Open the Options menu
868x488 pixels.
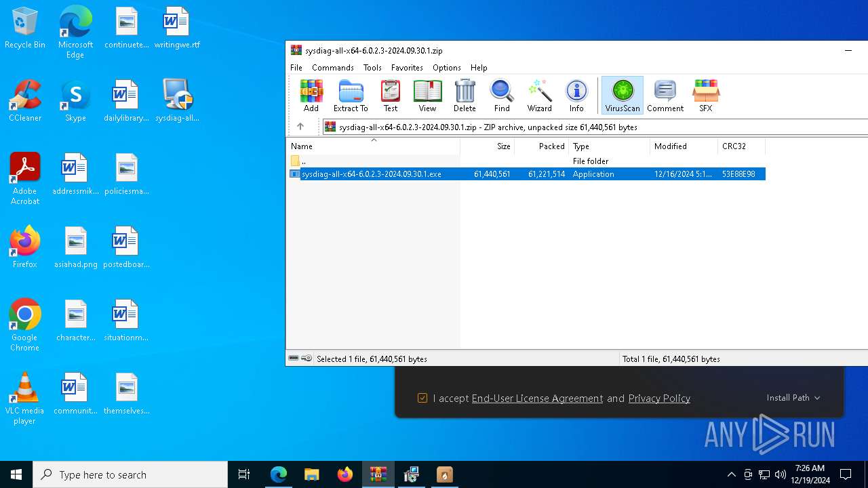click(x=447, y=68)
